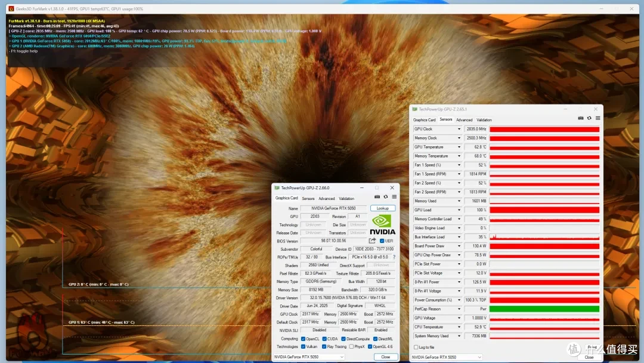Click the Subvendor field Colorful

(316, 249)
